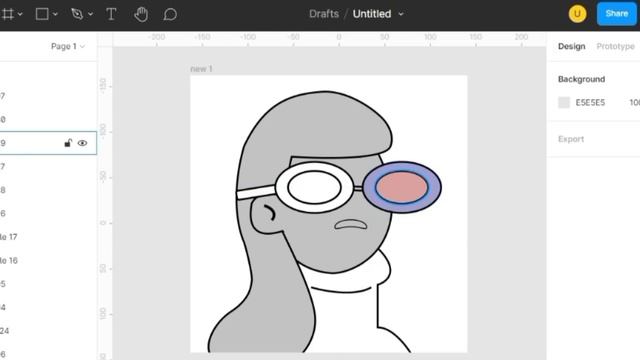Select the layer ending in 24
This screenshot has height=360, width=640.
[x=4, y=331]
